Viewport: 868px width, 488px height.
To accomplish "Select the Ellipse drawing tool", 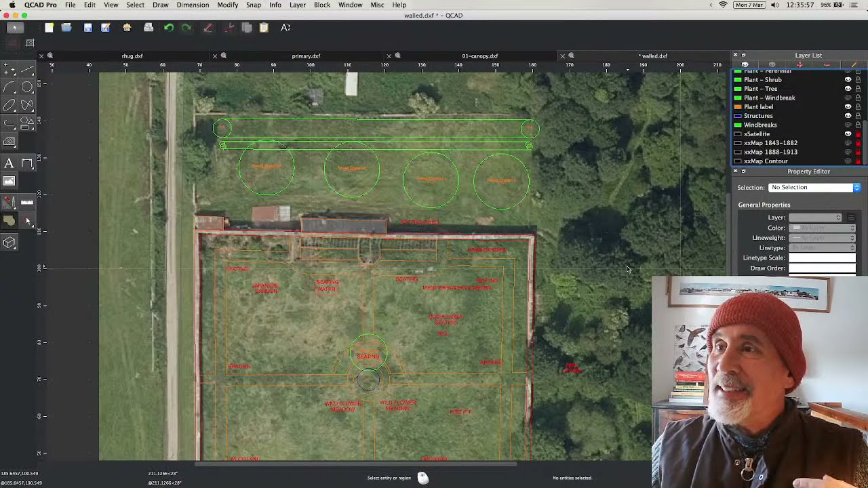I will point(9,105).
